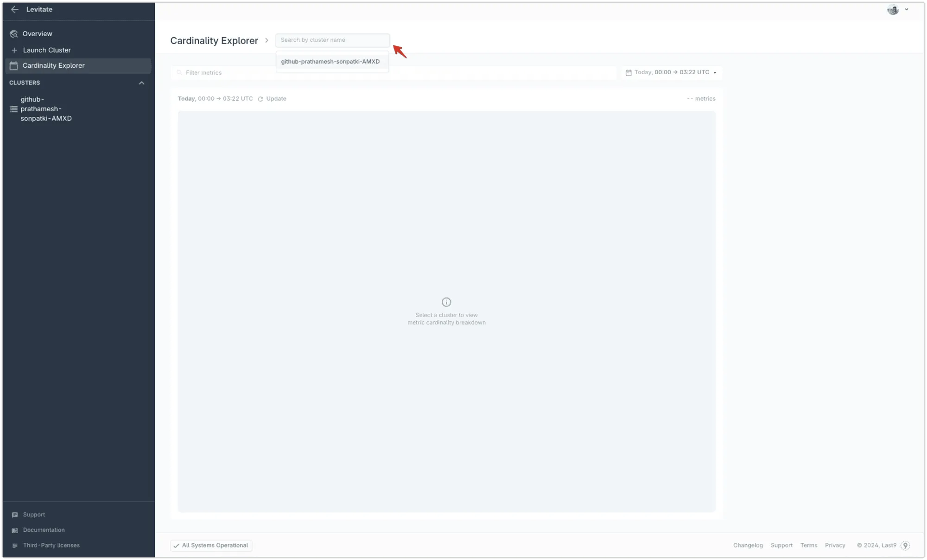This screenshot has width=927, height=560.
Task: Click the Third-Party licenses list icon
Action: pos(15,546)
